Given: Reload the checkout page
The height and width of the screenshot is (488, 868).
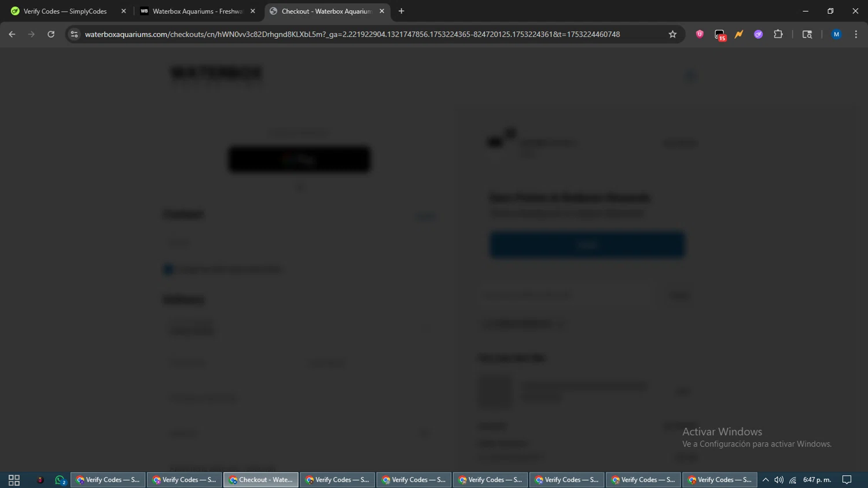Looking at the screenshot, I should pyautogui.click(x=51, y=34).
